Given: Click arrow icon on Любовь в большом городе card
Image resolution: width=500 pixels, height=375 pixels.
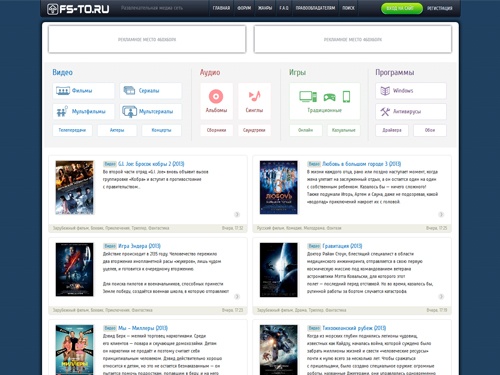Looking at the screenshot, I should pos(441,214).
